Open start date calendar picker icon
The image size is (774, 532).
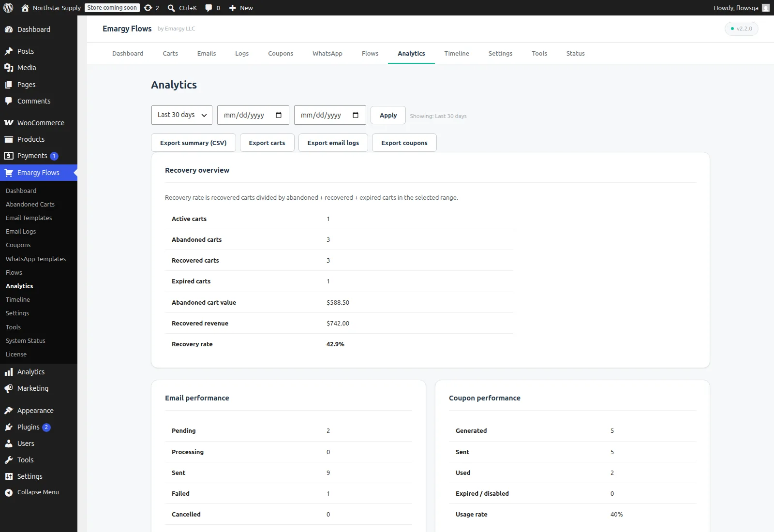(x=279, y=115)
